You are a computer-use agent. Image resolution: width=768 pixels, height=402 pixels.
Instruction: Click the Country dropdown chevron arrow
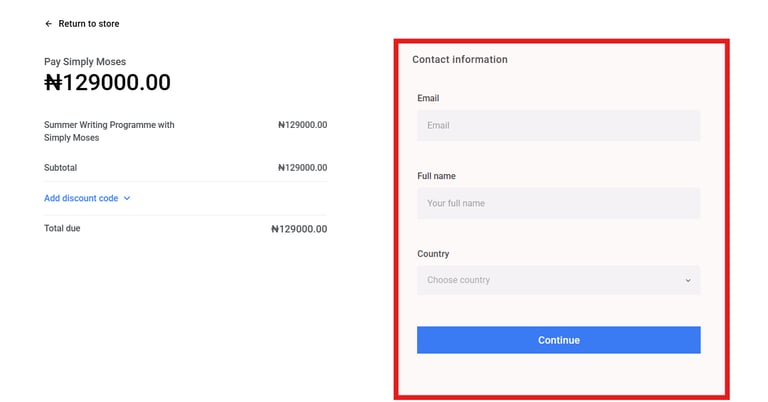pyautogui.click(x=688, y=280)
